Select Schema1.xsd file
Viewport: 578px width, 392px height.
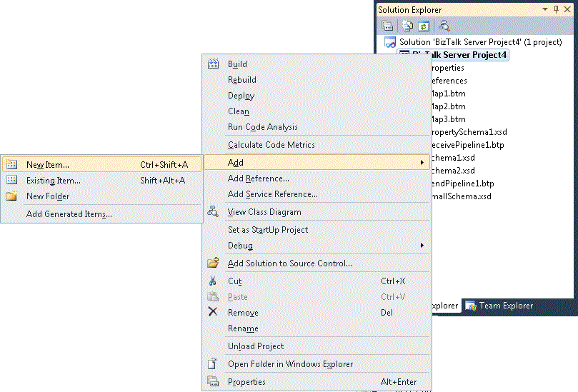pyautogui.click(x=453, y=158)
